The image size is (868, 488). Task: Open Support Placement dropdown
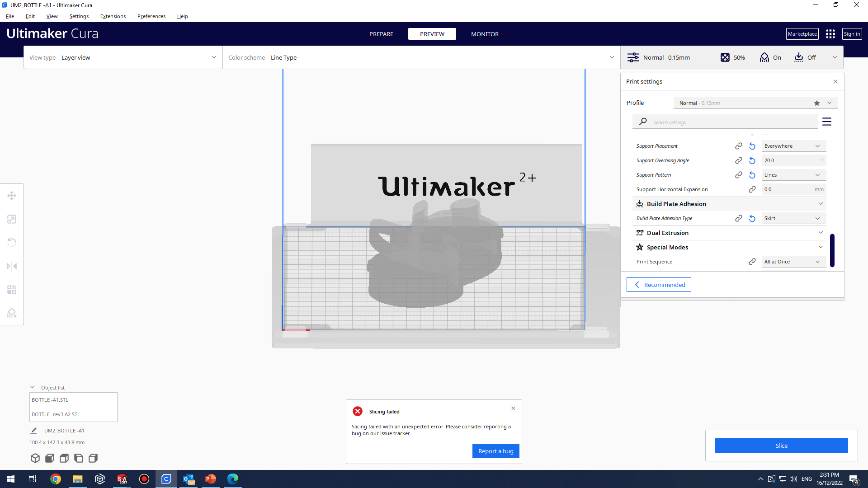pyautogui.click(x=794, y=146)
